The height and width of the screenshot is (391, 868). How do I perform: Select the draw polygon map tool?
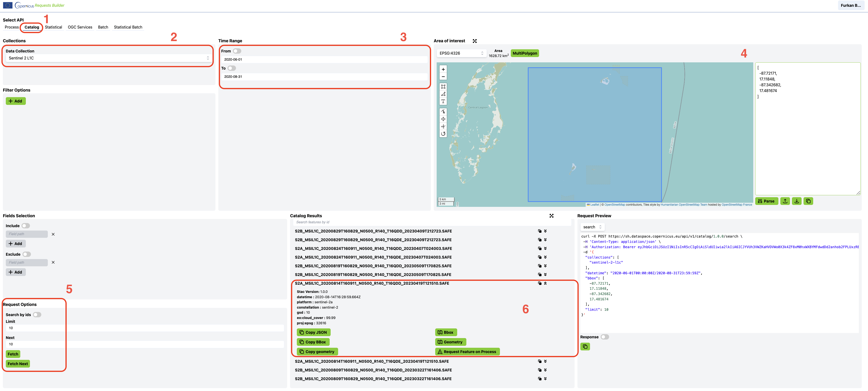(443, 94)
